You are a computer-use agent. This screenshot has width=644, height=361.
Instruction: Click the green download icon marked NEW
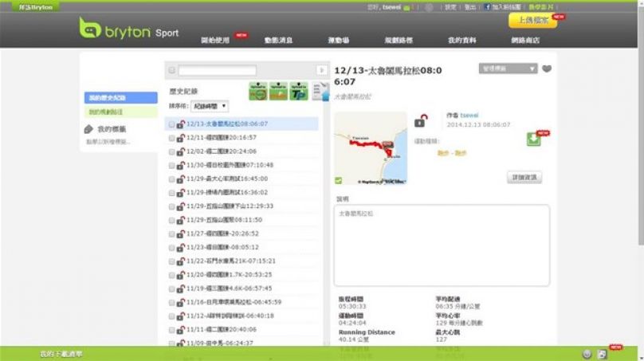pyautogui.click(x=533, y=139)
